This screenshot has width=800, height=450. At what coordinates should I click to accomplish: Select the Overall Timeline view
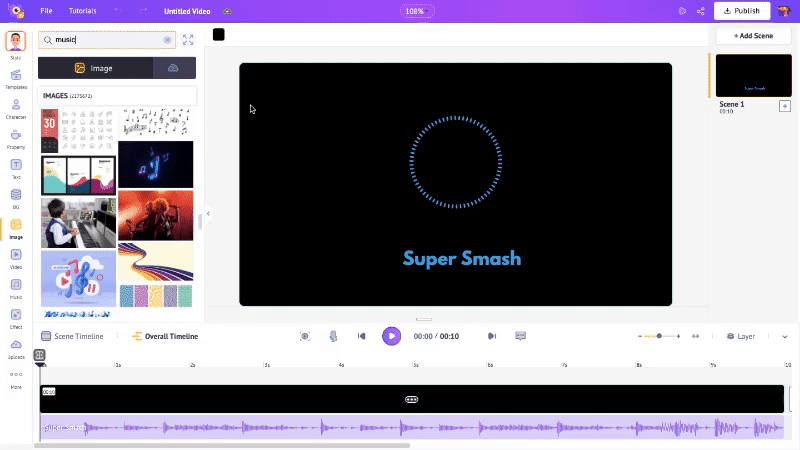[165, 336]
